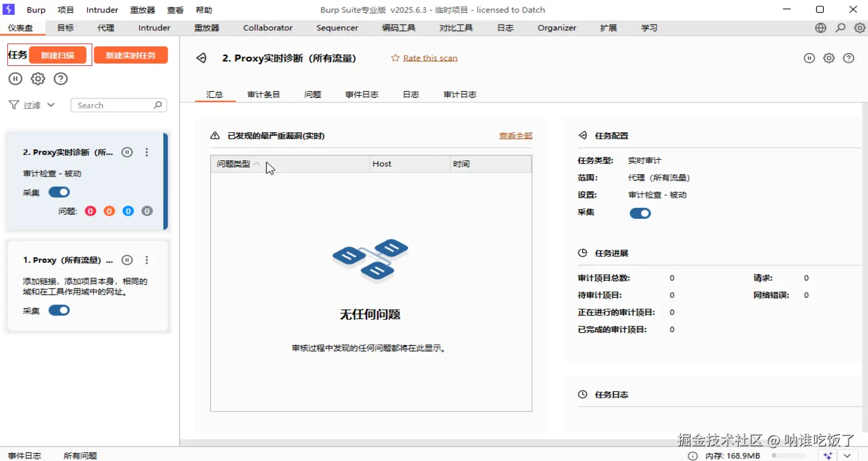Switch to the 对比工具 tab
Viewport: 868px width, 461px height.
[x=456, y=27]
